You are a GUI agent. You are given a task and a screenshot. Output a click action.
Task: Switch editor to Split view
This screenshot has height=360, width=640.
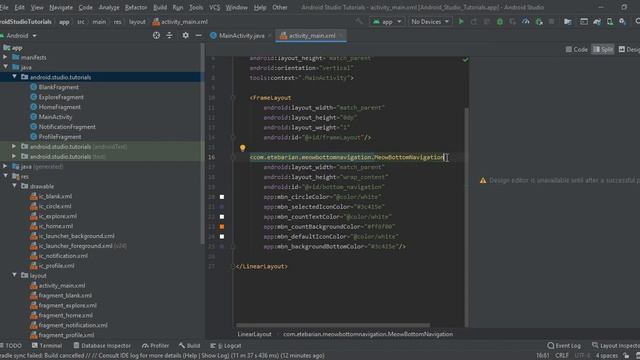click(x=603, y=49)
